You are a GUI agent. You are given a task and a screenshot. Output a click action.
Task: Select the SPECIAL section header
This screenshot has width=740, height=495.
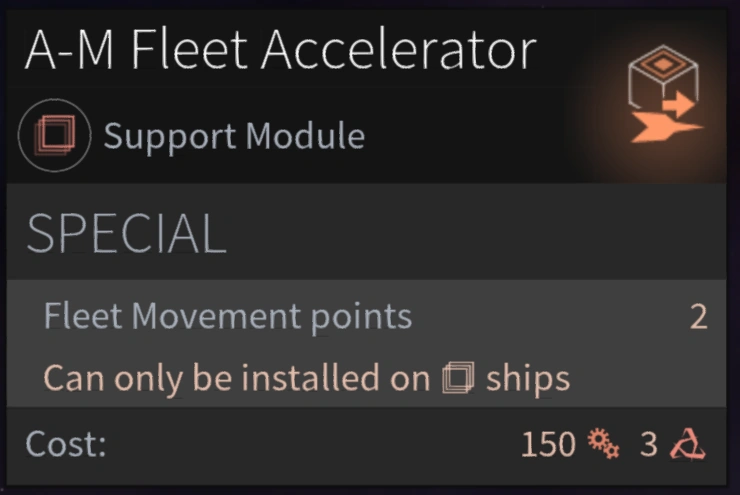click(126, 234)
